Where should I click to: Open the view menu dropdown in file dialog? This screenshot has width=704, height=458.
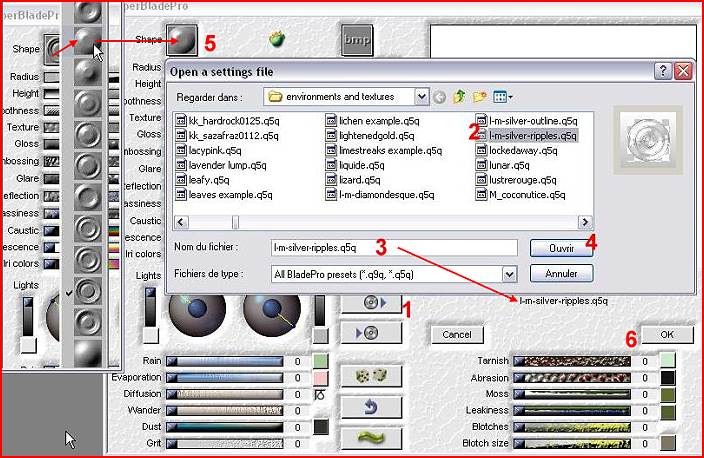coord(503,97)
